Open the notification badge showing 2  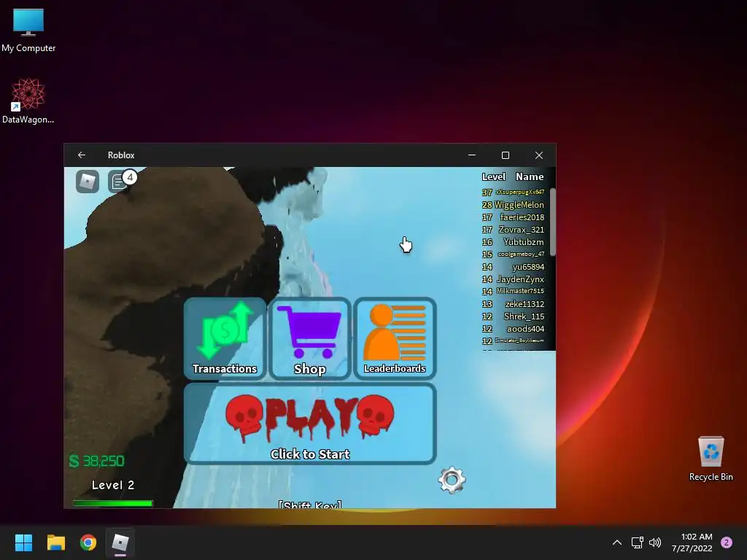click(x=727, y=542)
